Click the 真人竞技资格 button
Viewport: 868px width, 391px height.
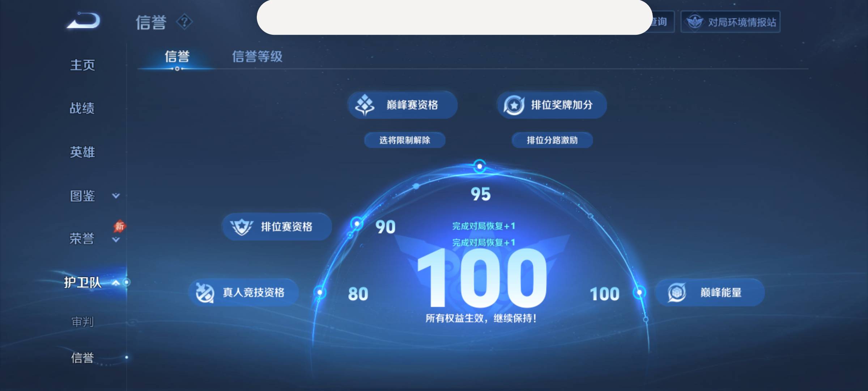(x=243, y=292)
